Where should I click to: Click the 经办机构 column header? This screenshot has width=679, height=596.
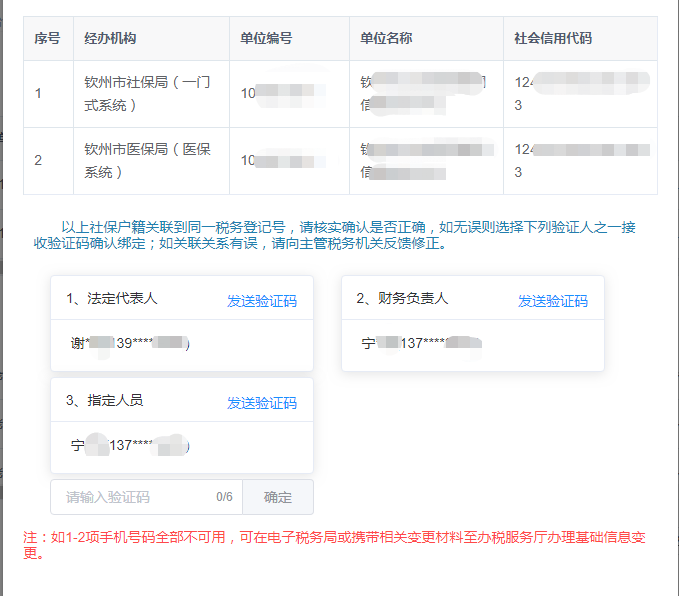110,39
